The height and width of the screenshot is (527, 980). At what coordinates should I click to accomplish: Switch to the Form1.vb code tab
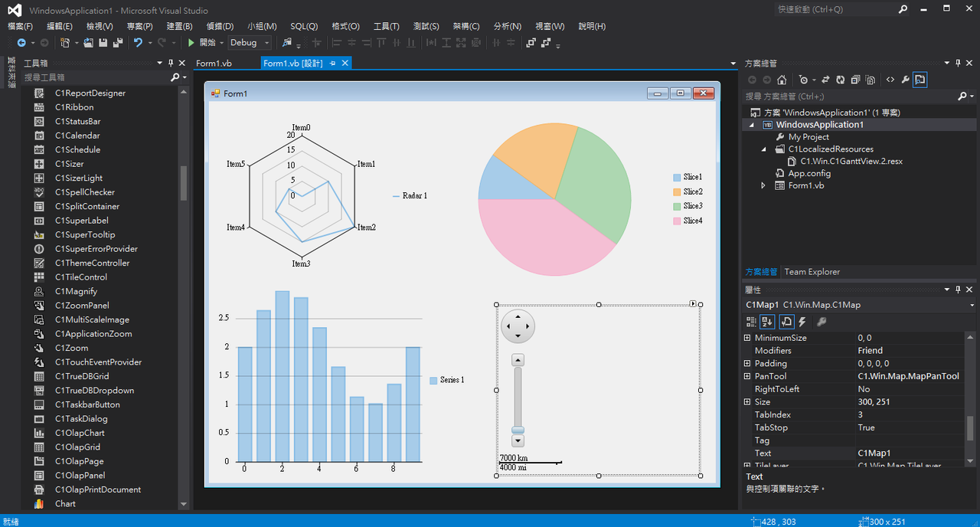click(x=214, y=64)
